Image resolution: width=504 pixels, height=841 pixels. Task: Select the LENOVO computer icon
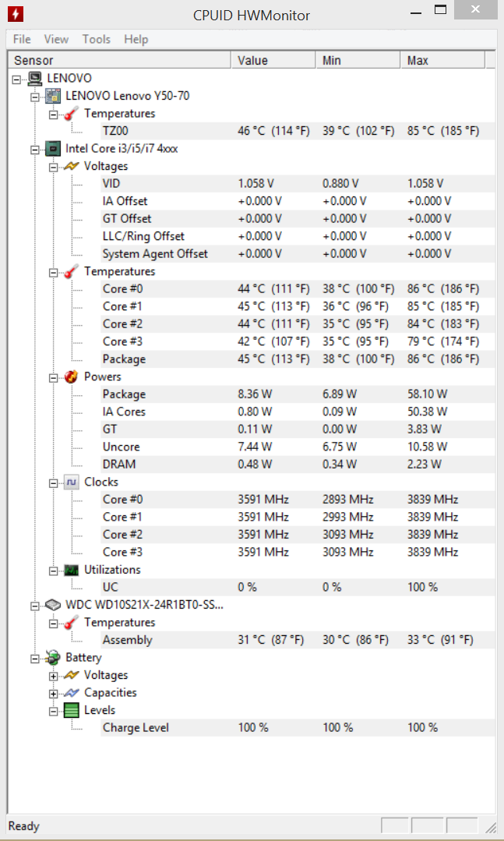35,78
